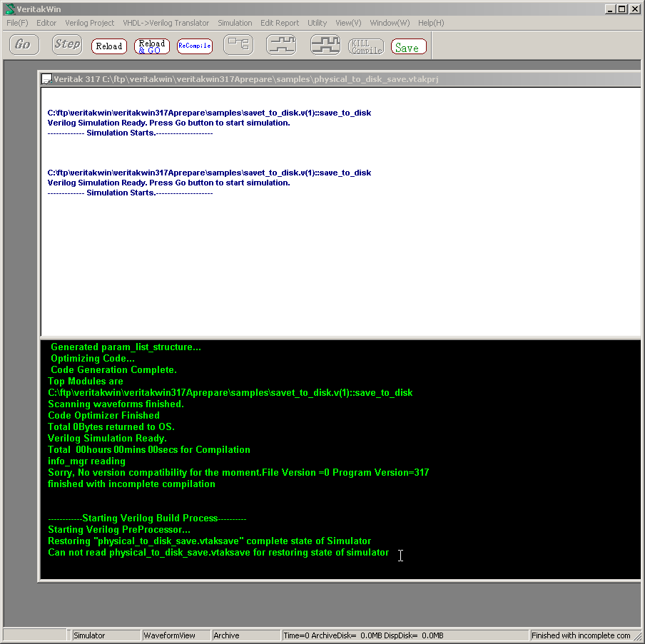Open the Edit Report menu

(x=280, y=23)
